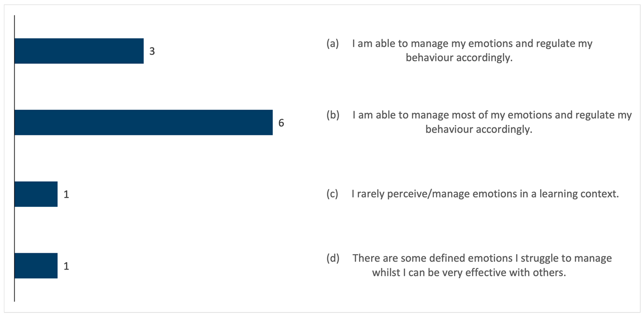The height and width of the screenshot is (316, 644).
Task: Select the (b) option marker
Action: tap(333, 115)
